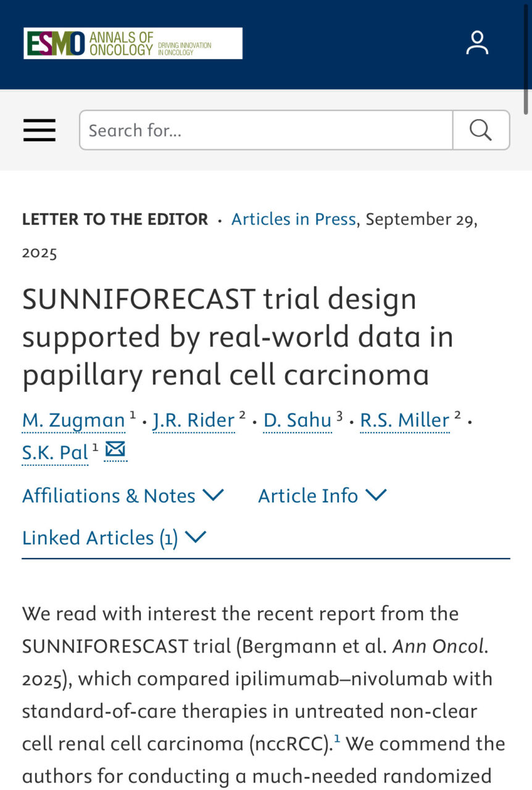The height and width of the screenshot is (790, 532).
Task: Open author profile for J.R. Rider
Action: click(x=193, y=420)
